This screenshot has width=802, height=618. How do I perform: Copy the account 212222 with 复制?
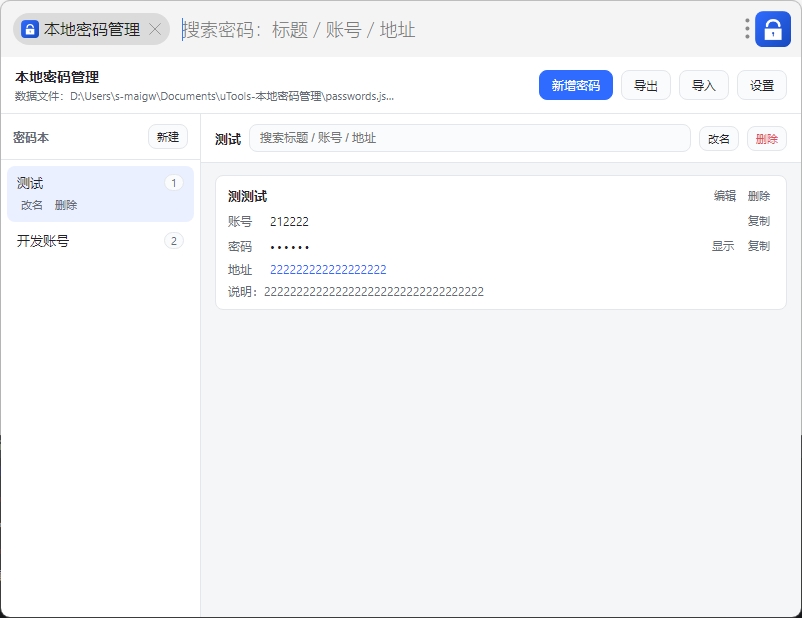coord(759,221)
